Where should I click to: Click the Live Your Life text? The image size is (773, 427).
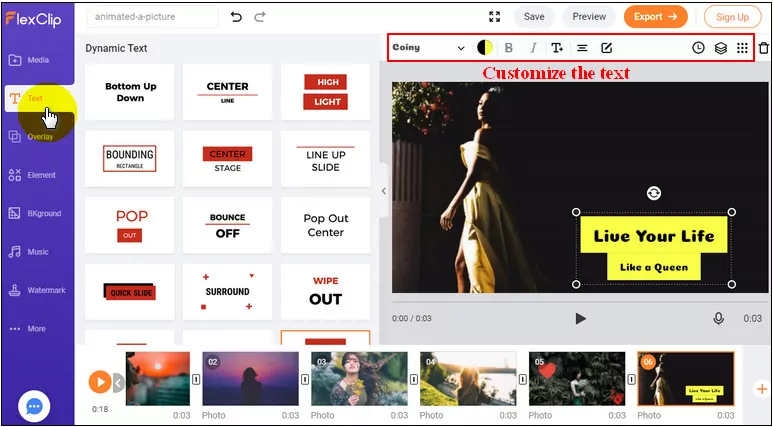pyautogui.click(x=654, y=236)
